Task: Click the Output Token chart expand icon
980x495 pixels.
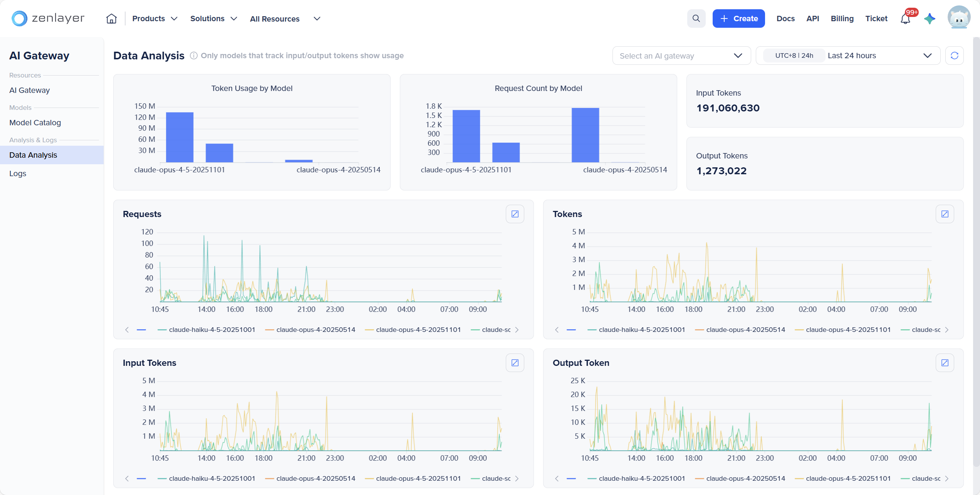Action: click(945, 363)
